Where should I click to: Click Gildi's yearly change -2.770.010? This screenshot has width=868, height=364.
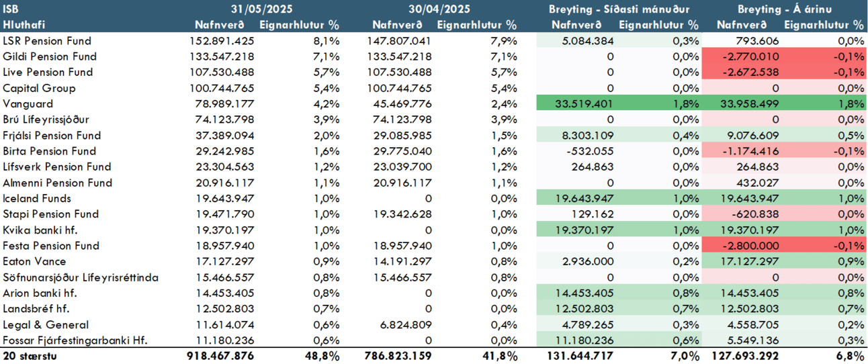pyautogui.click(x=751, y=56)
